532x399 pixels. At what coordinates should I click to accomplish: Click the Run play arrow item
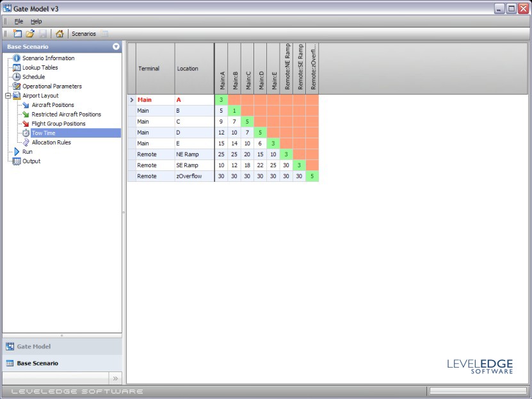27,152
